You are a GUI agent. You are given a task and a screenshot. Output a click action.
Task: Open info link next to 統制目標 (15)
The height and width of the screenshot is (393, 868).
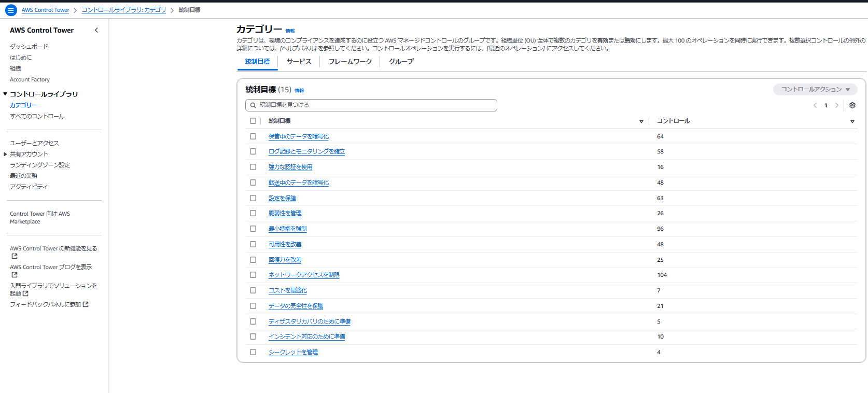pos(299,91)
